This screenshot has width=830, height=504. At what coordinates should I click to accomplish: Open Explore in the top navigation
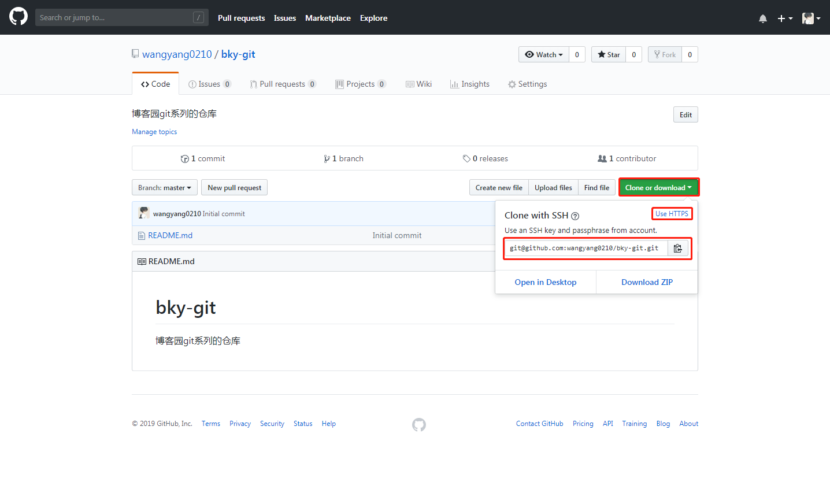click(x=373, y=18)
